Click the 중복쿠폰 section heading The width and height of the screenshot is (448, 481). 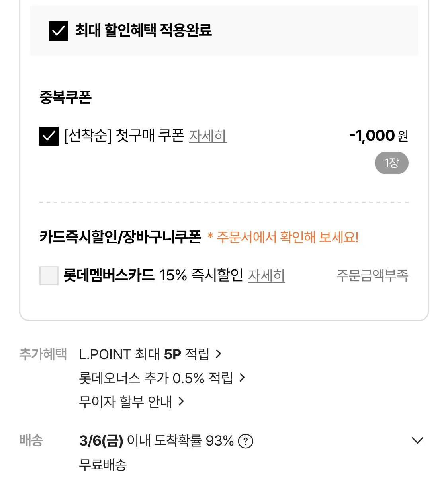[x=66, y=97]
